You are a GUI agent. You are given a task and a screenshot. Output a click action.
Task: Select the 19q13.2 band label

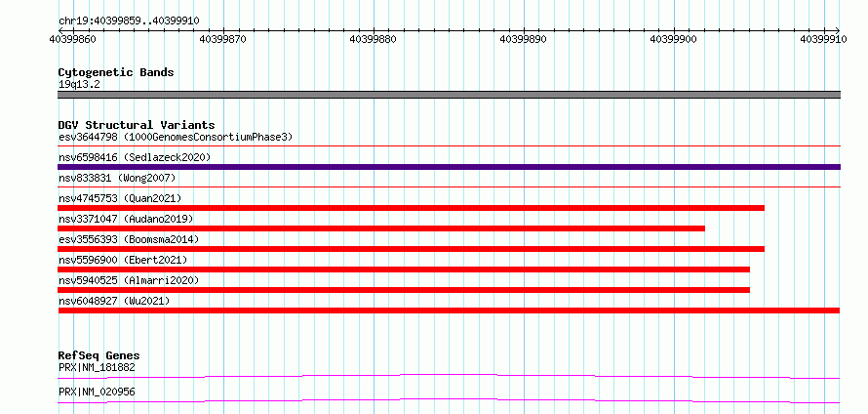[x=79, y=85]
